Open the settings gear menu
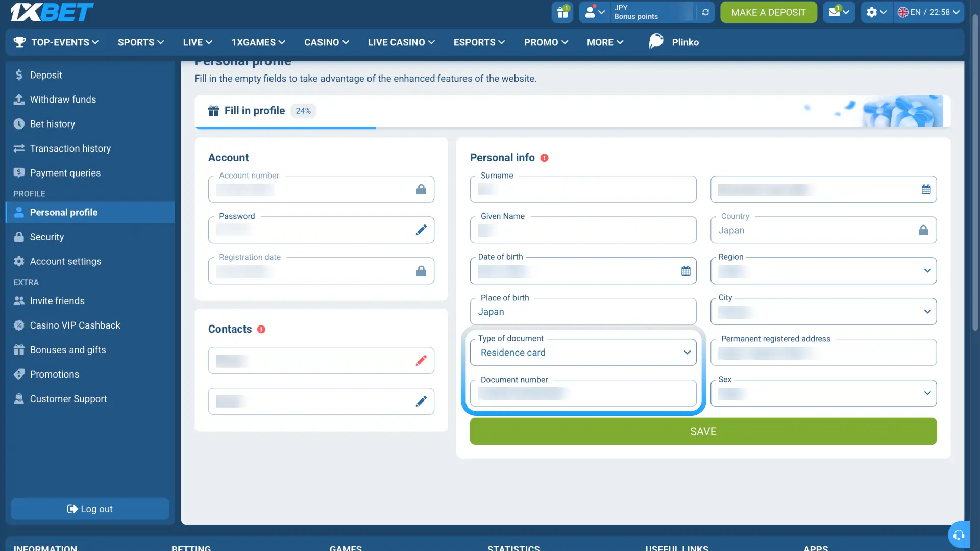Viewport: 980px width, 551px height. tap(876, 12)
